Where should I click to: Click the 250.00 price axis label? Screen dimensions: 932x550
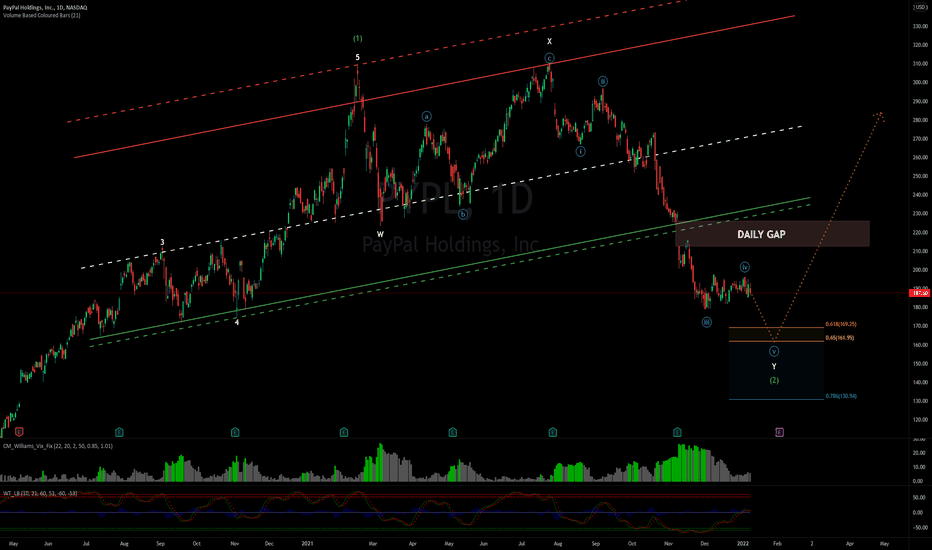coord(920,176)
